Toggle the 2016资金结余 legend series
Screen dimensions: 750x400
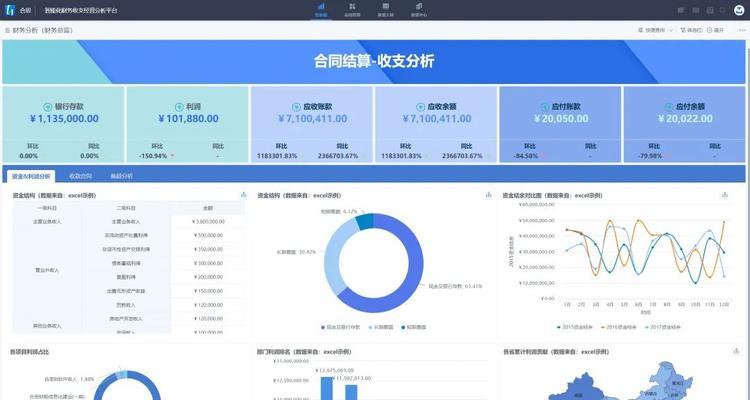click(x=619, y=327)
